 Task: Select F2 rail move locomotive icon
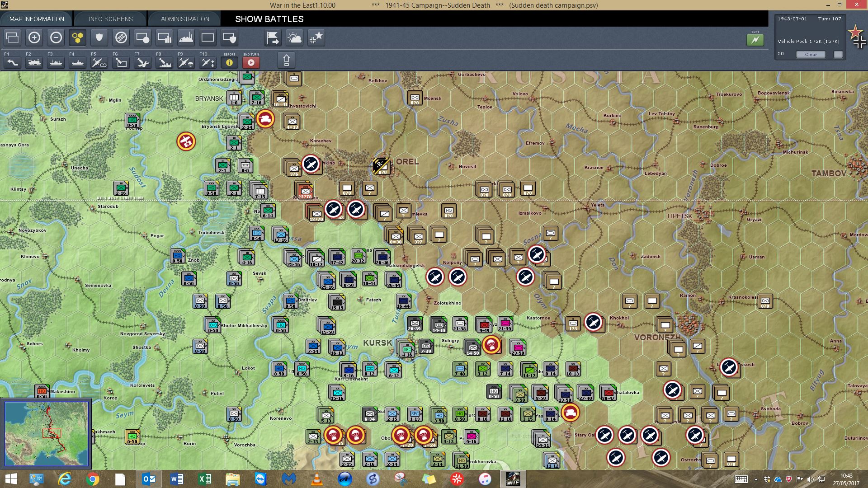34,62
